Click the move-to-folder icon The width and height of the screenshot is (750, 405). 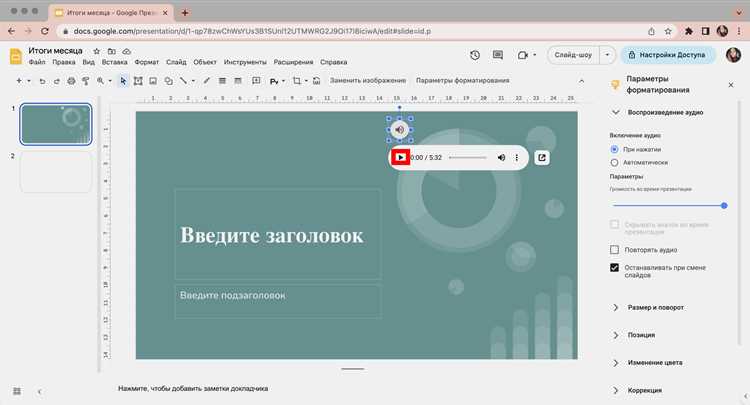pyautogui.click(x=111, y=51)
